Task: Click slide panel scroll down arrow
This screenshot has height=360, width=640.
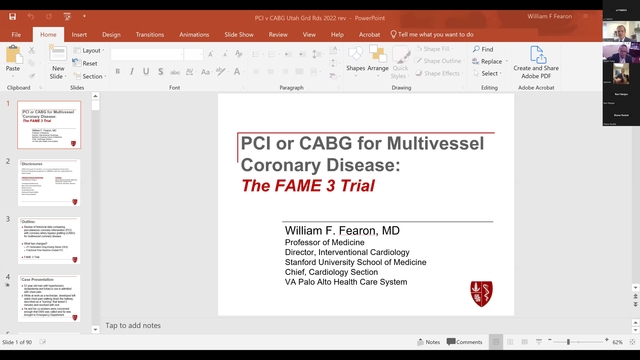Action: [x=96, y=329]
